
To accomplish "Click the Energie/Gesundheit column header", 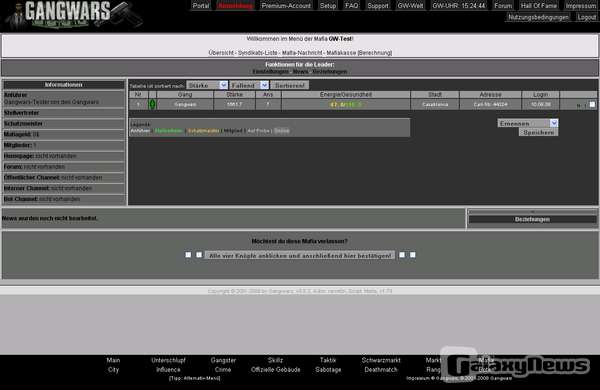I will [346, 95].
